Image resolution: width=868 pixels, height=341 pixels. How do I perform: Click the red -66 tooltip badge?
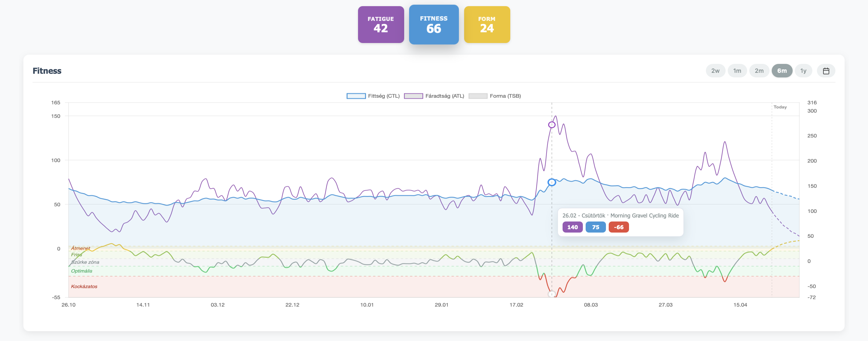pyautogui.click(x=618, y=227)
